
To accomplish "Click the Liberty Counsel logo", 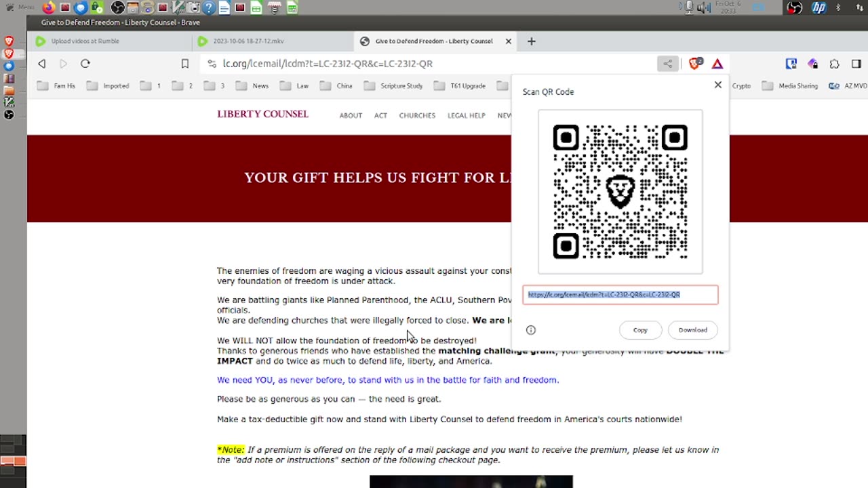I will click(x=262, y=114).
